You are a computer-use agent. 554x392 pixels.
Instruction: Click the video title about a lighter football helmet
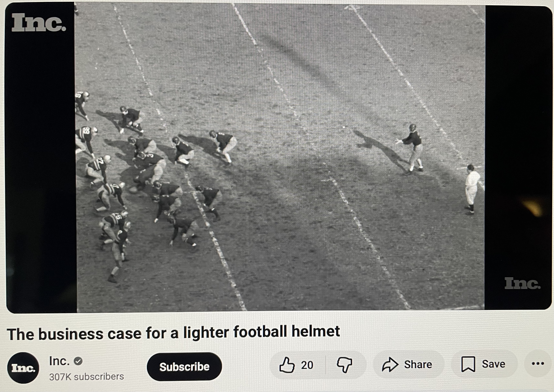pyautogui.click(x=173, y=333)
